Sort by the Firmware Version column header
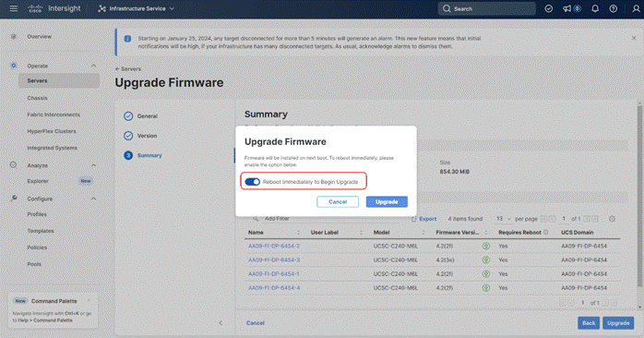Viewport: 644px width, 338px height. coord(457,233)
